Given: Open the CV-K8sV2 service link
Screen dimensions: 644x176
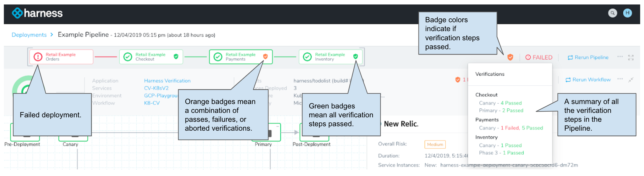Looking at the screenshot, I should 156,88.
